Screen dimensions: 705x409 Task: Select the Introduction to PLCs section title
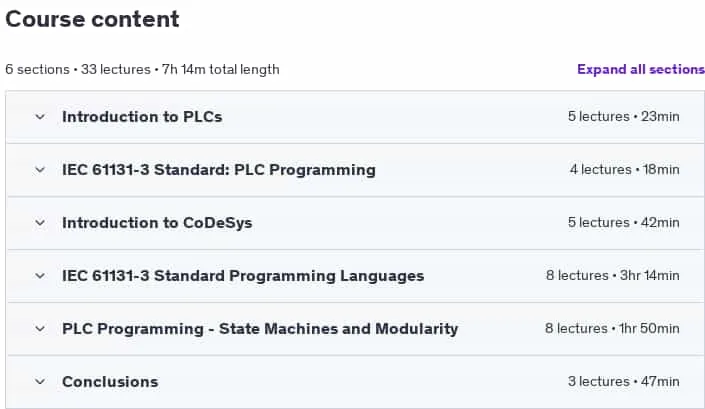(x=142, y=117)
